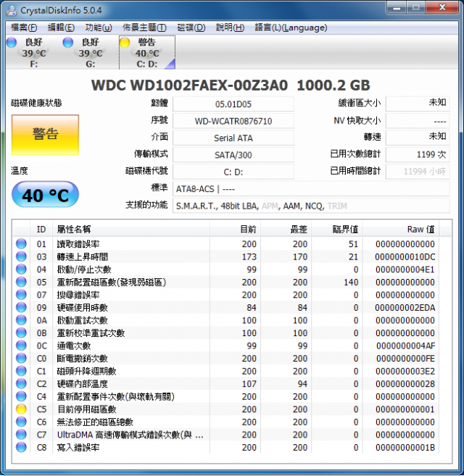
Task: Open the 說明(H) menu
Action: click(x=230, y=28)
